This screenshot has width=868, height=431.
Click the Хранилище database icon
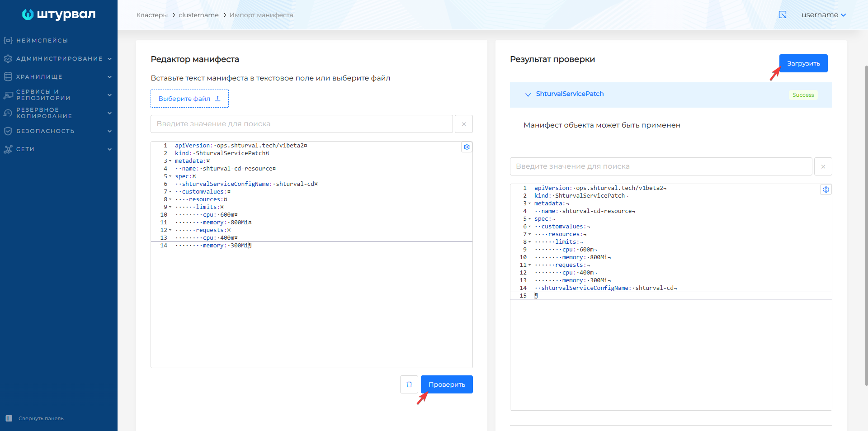[8, 76]
